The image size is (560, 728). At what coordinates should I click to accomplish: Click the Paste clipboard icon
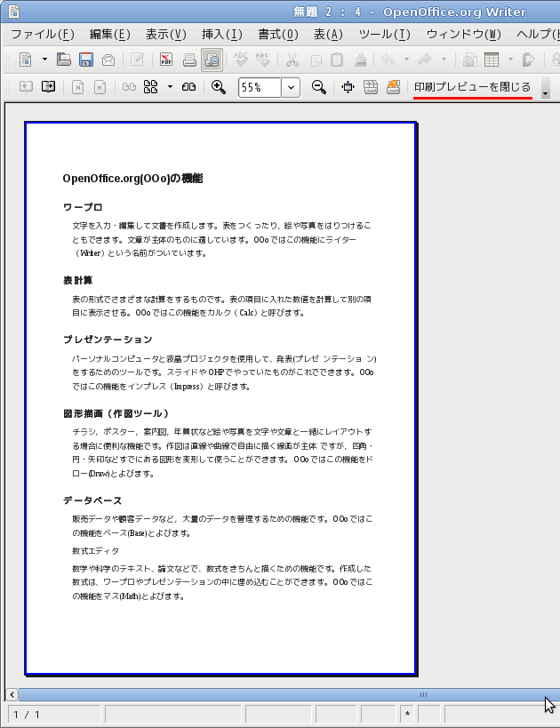pyautogui.click(x=337, y=60)
